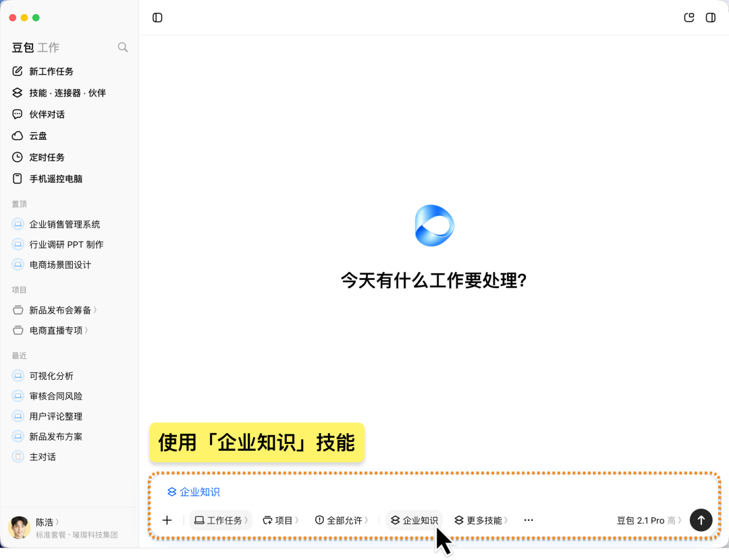Click the plus attachment button
729x560 pixels.
[x=167, y=520]
